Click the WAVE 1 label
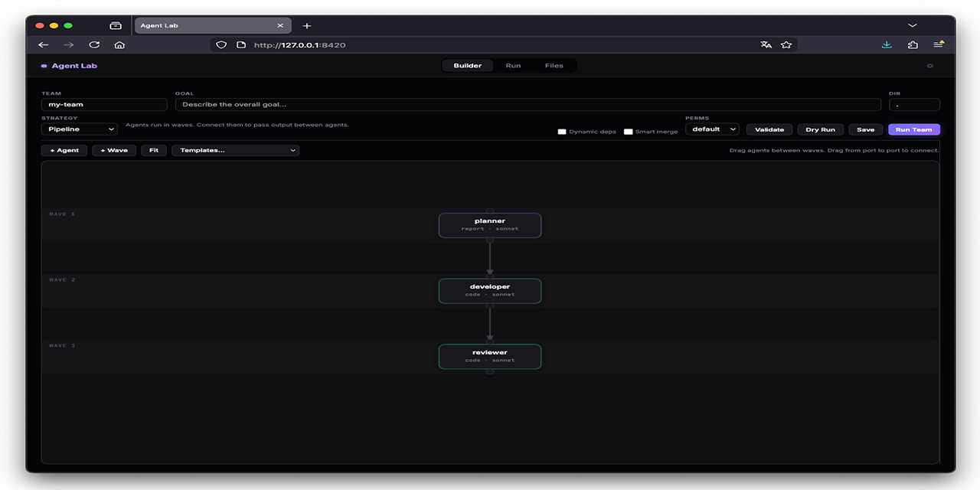The image size is (980, 490). tap(62, 214)
